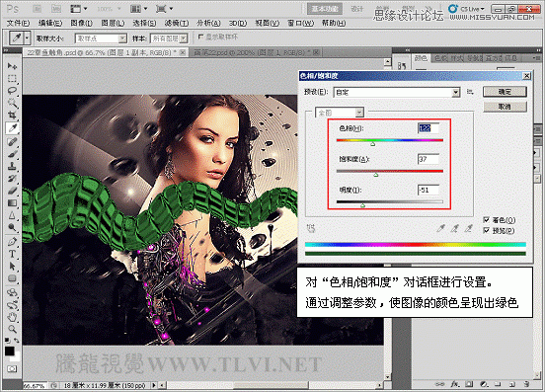Select the Horizontal Type tool

tap(12, 254)
